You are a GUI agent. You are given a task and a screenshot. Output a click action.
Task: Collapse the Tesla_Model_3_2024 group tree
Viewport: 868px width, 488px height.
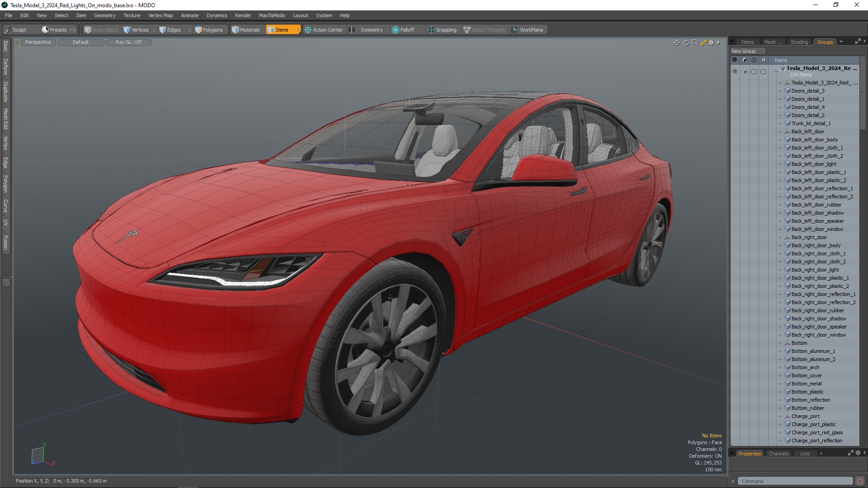pos(776,71)
